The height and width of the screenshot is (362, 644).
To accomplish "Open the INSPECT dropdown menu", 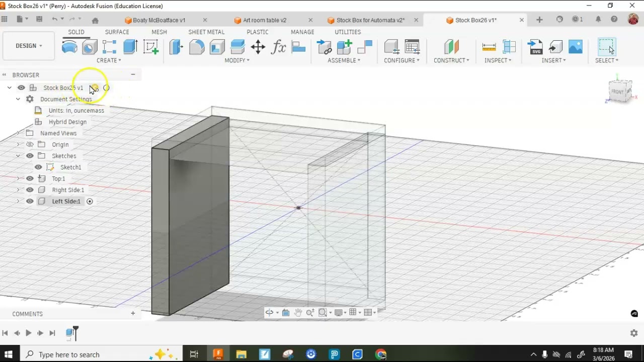I will [498, 60].
